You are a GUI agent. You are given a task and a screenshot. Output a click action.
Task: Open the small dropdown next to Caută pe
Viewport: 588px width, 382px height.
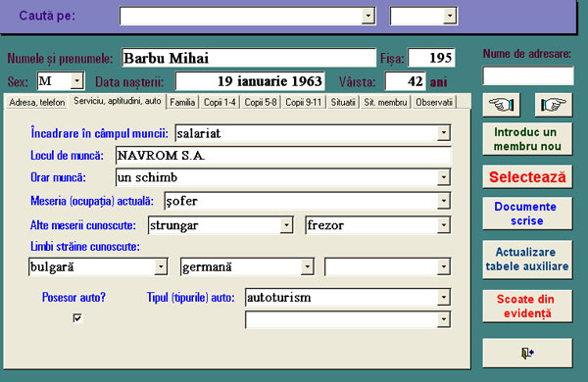click(450, 16)
